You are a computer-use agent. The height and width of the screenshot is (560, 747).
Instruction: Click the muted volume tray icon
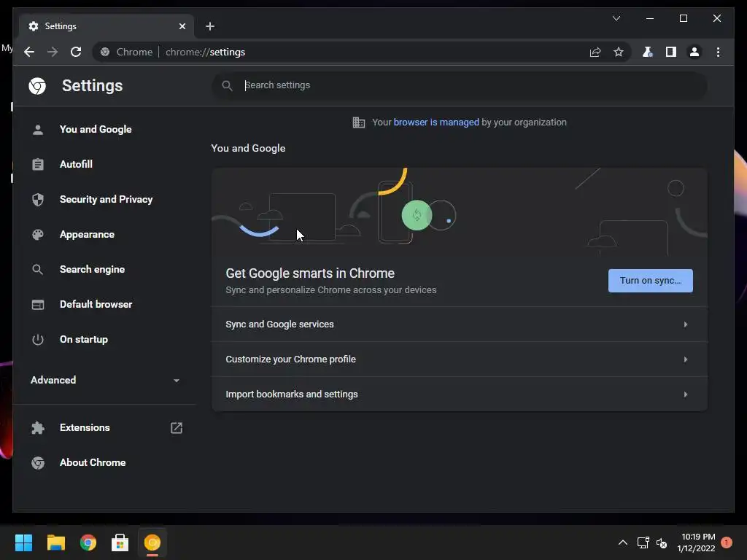(x=662, y=542)
